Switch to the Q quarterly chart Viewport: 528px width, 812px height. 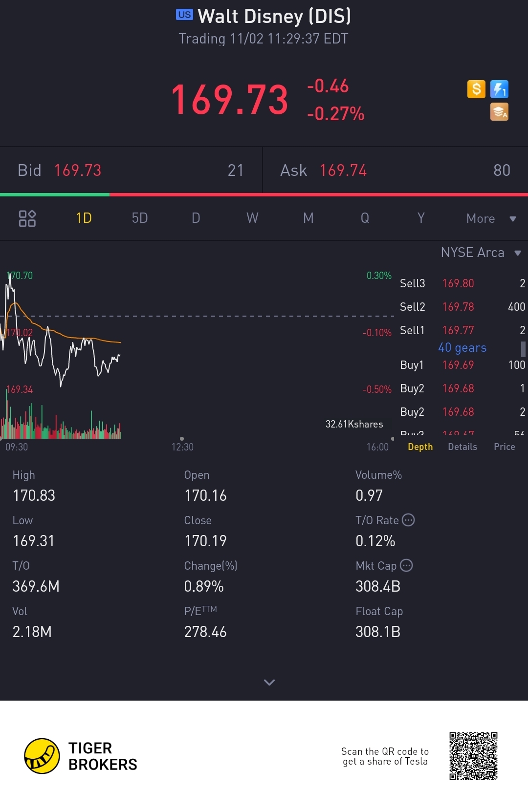coord(365,218)
